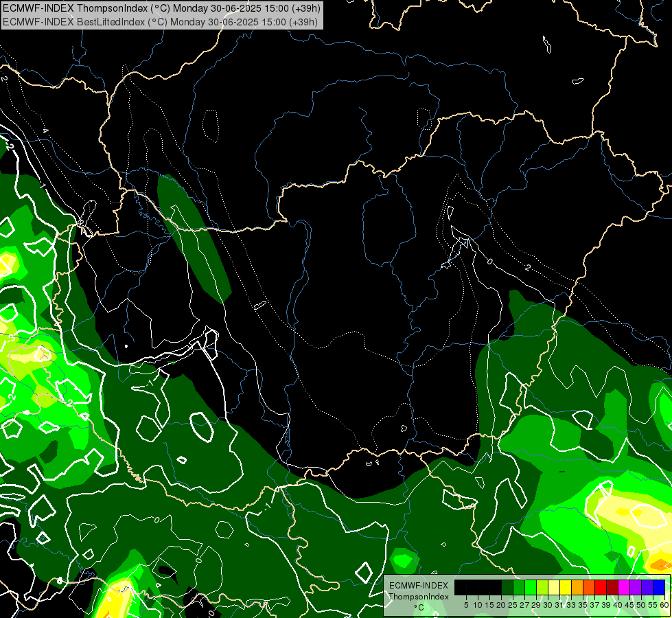
Task: Click the ECMWF-INDEX label in the legend
Action: (419, 586)
